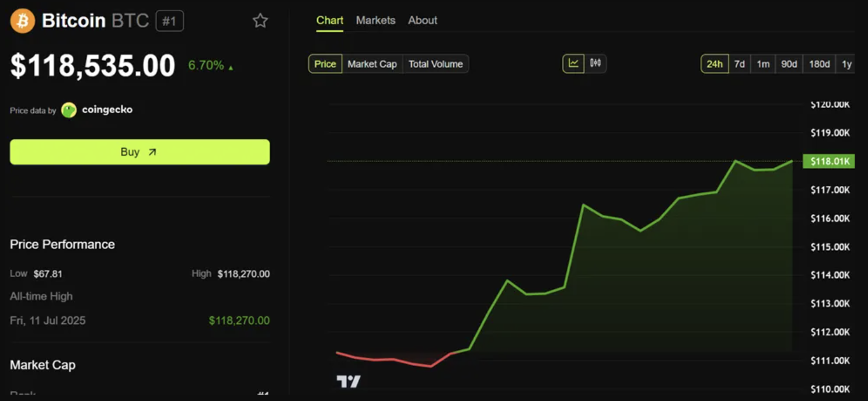868x401 pixels.
Task: Open the About tab
Action: 422,20
